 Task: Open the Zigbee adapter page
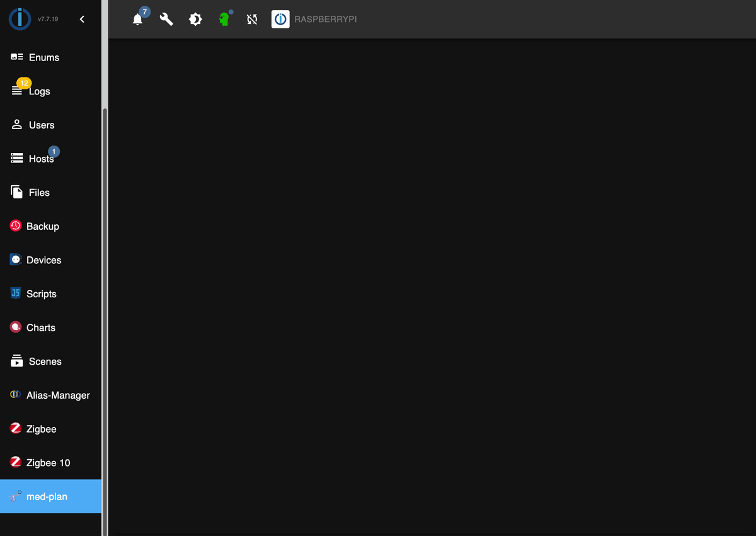point(40,428)
